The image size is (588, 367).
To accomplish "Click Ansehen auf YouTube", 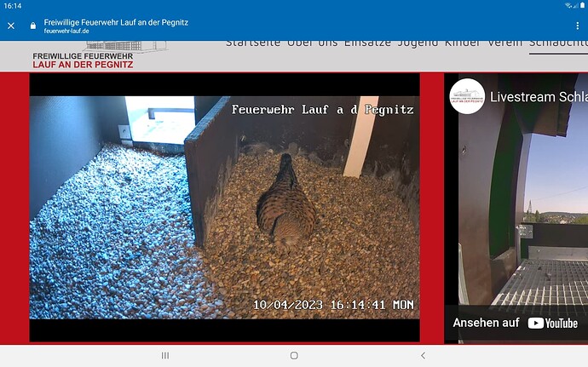I will point(516,323).
